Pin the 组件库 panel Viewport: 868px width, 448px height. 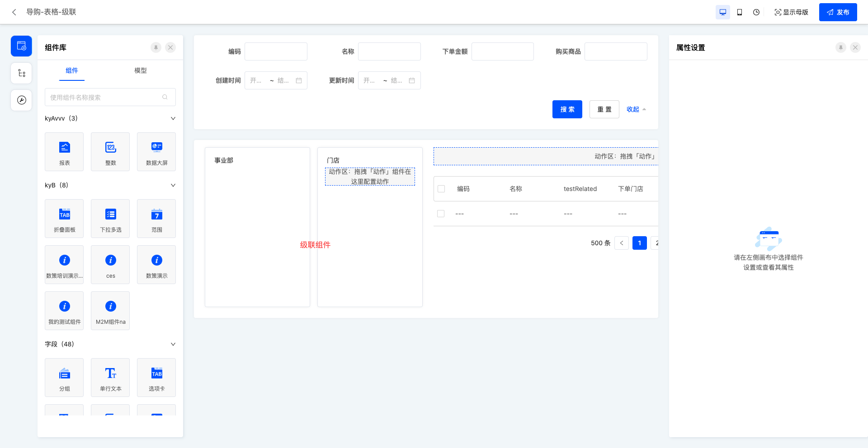[156, 47]
